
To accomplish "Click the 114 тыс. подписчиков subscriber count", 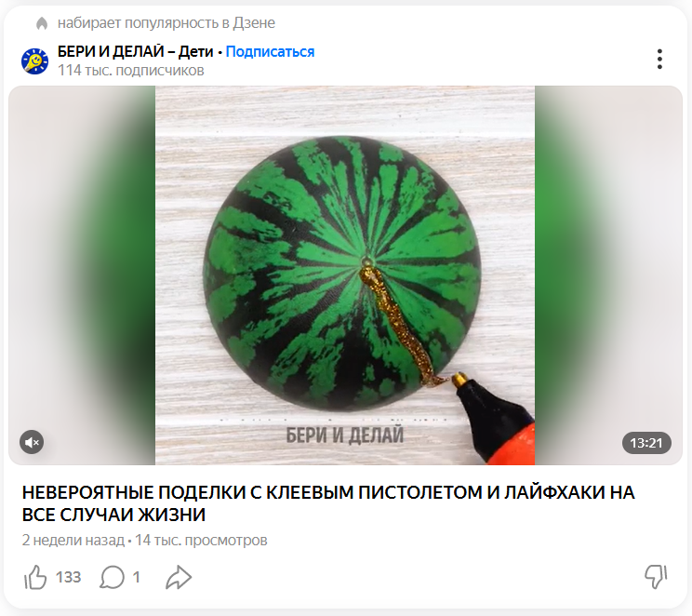I will click(131, 70).
